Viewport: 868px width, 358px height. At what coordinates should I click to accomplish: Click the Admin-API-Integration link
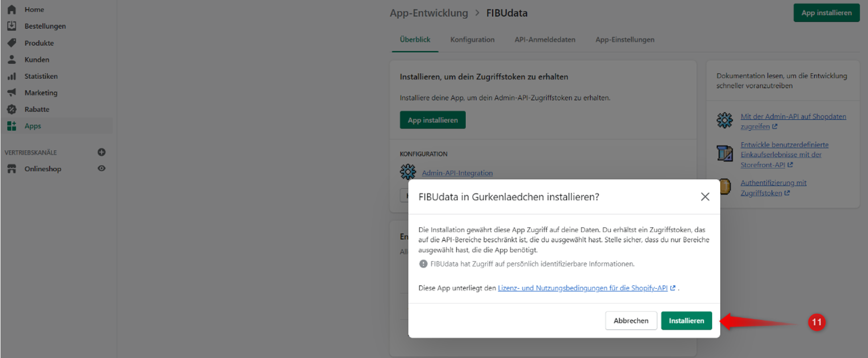457,173
